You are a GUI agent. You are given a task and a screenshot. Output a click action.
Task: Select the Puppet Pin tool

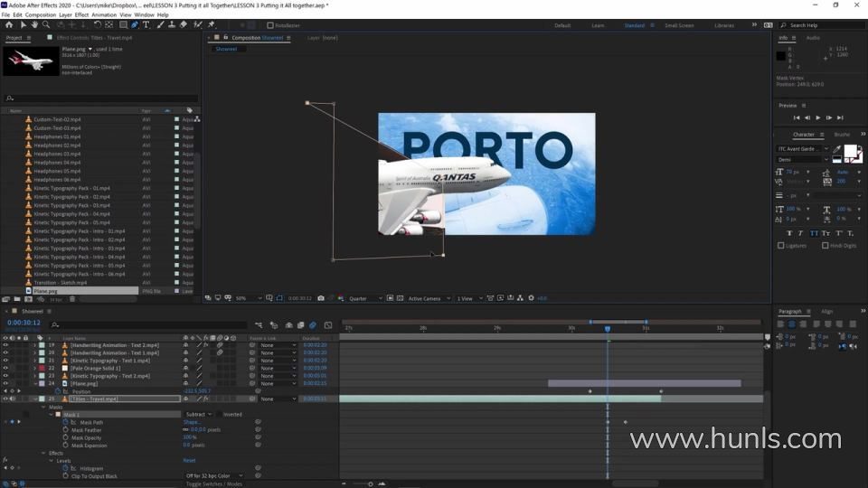click(212, 25)
